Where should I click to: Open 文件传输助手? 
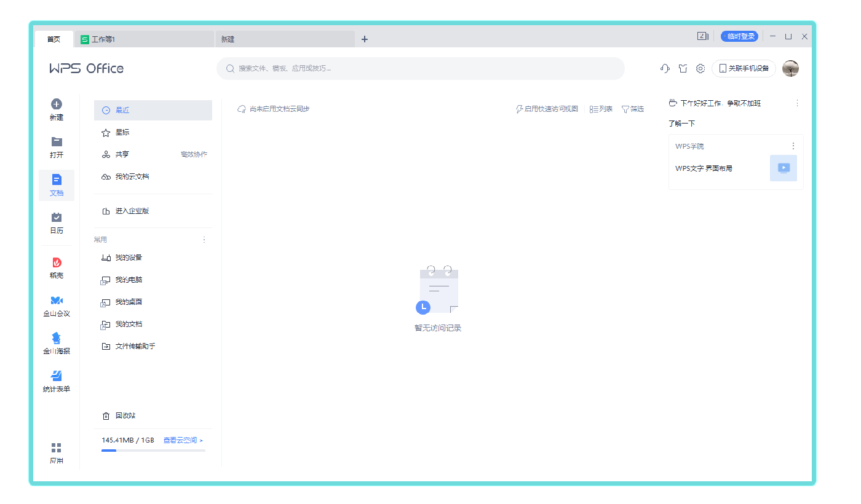153,346
